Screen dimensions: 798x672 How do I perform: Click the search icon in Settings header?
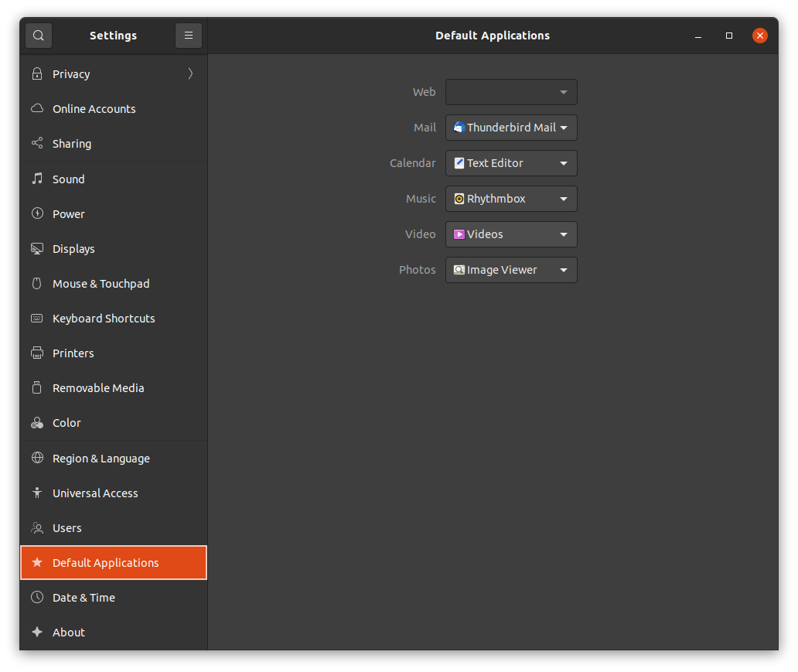click(x=39, y=36)
